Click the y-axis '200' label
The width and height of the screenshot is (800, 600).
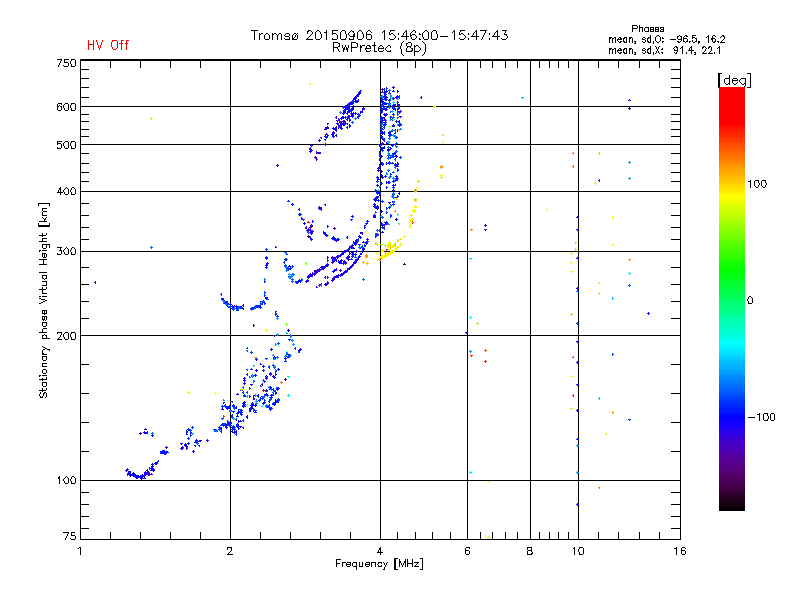(x=66, y=336)
